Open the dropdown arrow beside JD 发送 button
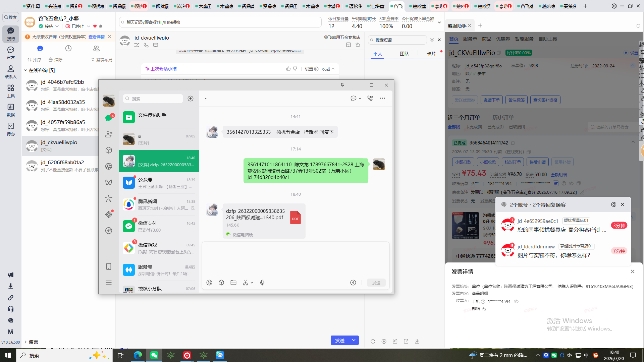644x362 pixels. coord(354,340)
